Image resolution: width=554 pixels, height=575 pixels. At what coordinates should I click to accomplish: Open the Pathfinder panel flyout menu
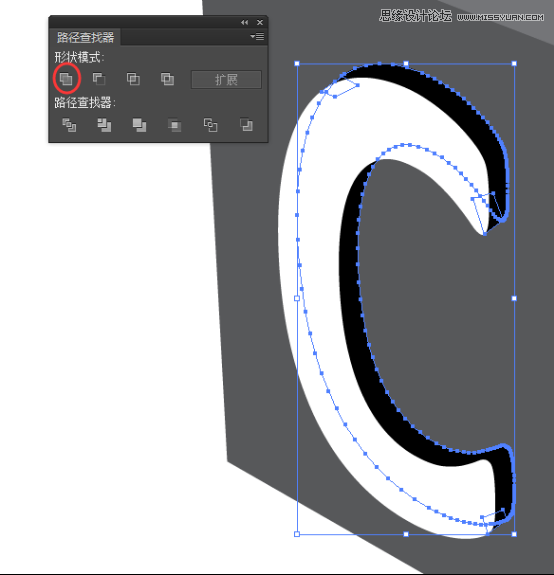point(257,36)
